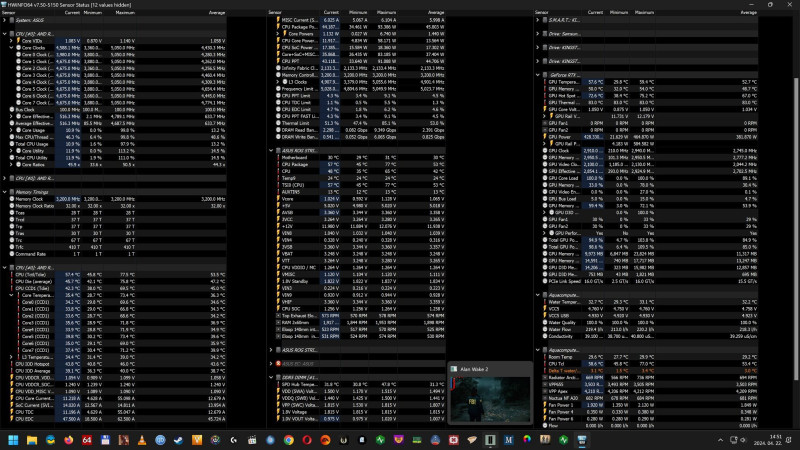Click the chip icon of the GeForce RTX group
Screen dimensions: 800x450
coord(545,74)
